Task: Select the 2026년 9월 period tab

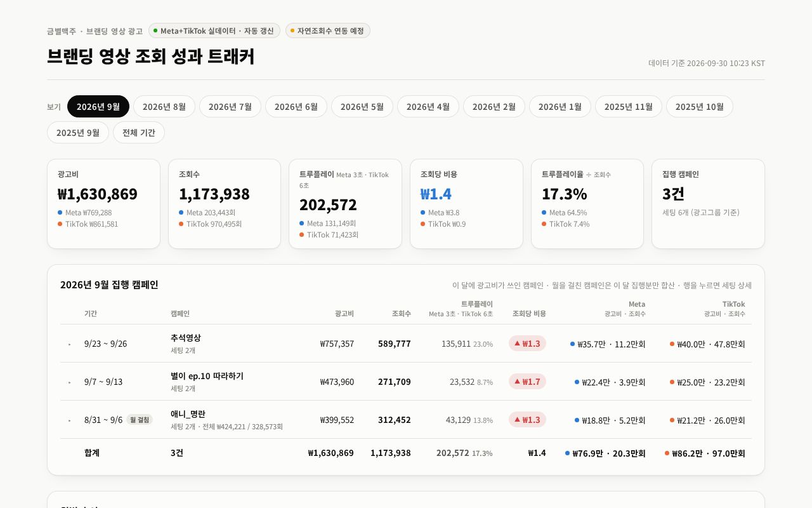Action: click(98, 107)
